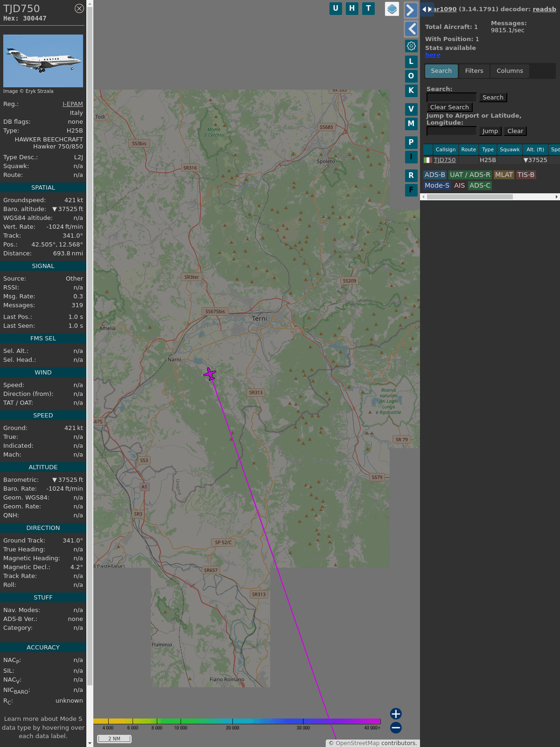The height and width of the screenshot is (747, 560).
Task: Open the I-EPAM registration link
Action: tap(73, 104)
